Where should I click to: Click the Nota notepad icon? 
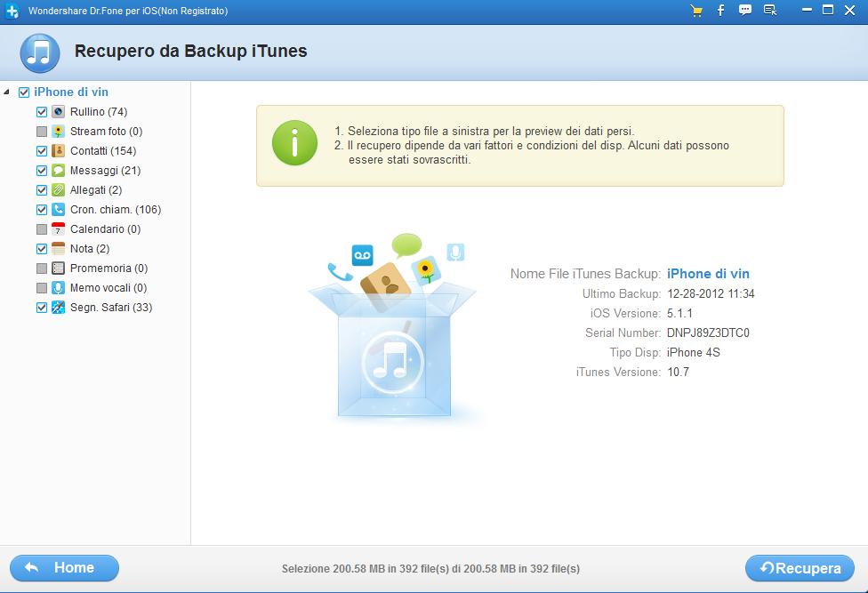[58, 248]
